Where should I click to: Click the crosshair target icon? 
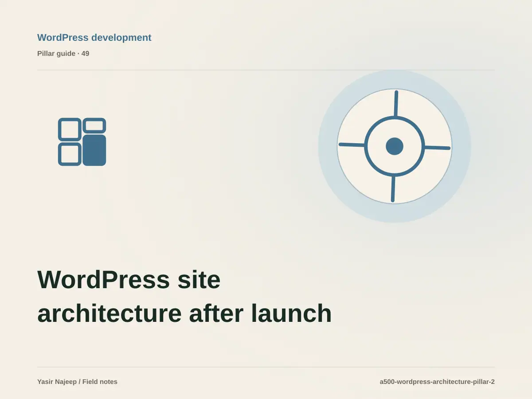(x=395, y=146)
